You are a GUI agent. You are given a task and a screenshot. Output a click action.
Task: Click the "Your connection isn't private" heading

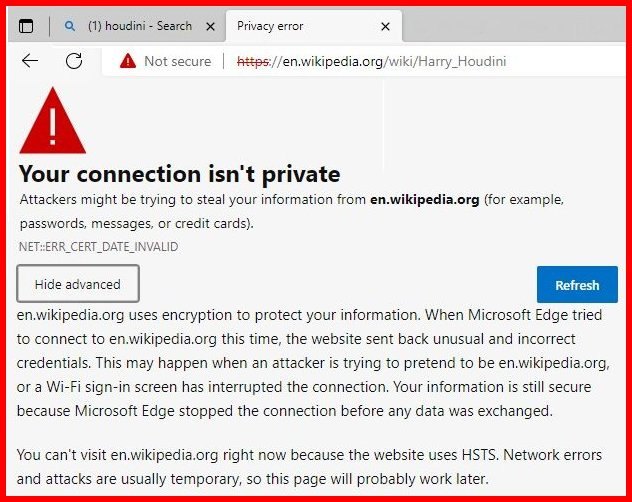point(180,174)
